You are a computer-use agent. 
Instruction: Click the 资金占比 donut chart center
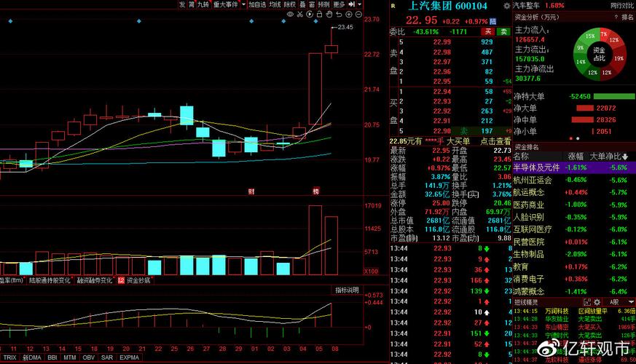coord(599,54)
